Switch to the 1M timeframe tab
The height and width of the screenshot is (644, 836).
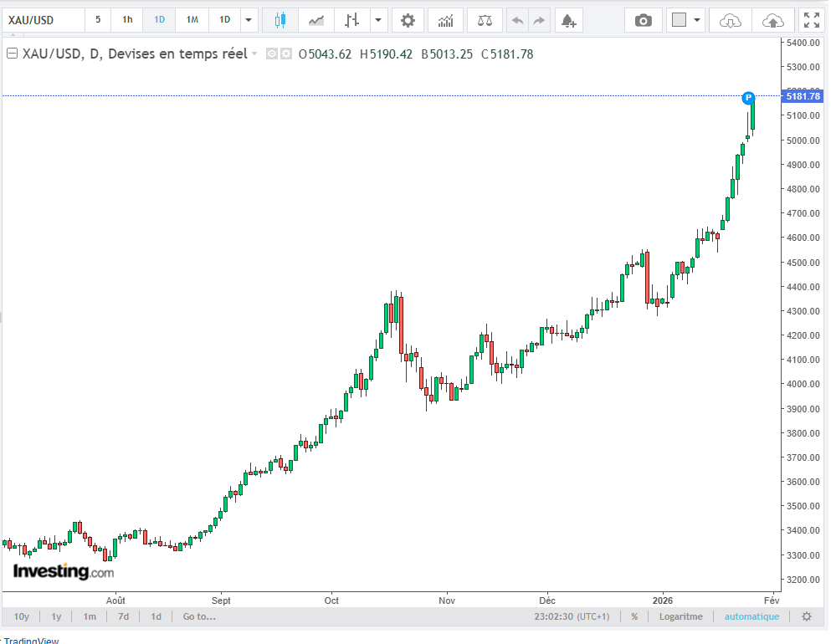(x=192, y=20)
